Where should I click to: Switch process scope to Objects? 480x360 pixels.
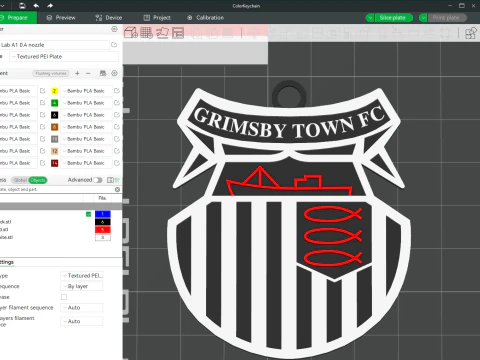38,180
